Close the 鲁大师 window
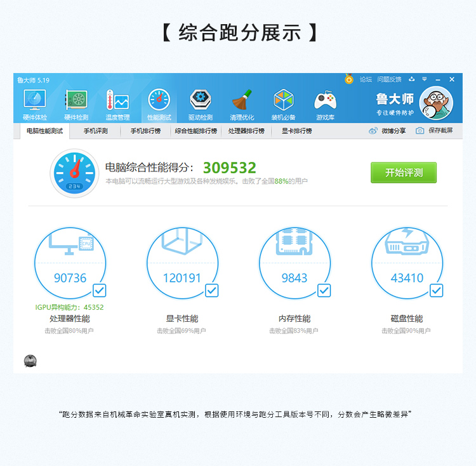Image resolution: width=476 pixels, height=466 pixels. click(x=452, y=79)
